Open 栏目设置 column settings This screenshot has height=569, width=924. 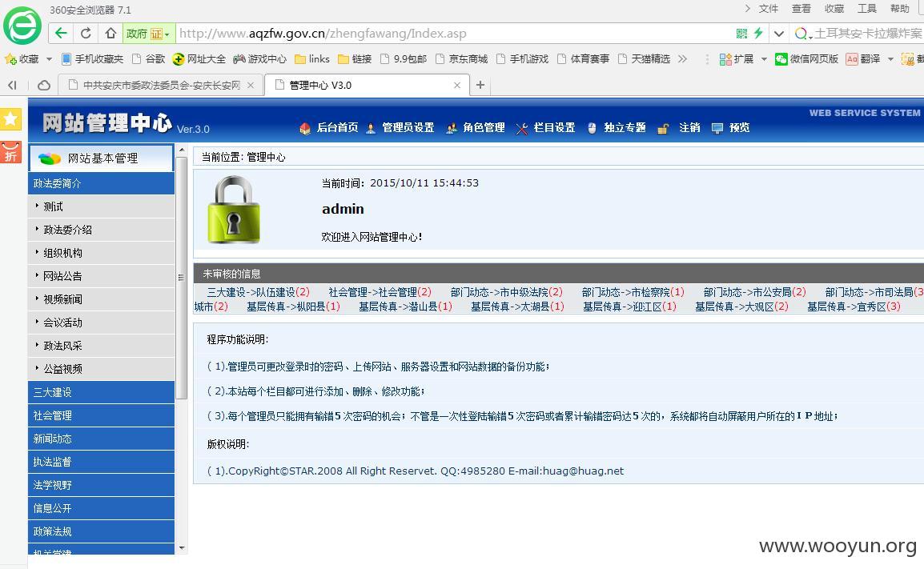[546, 128]
